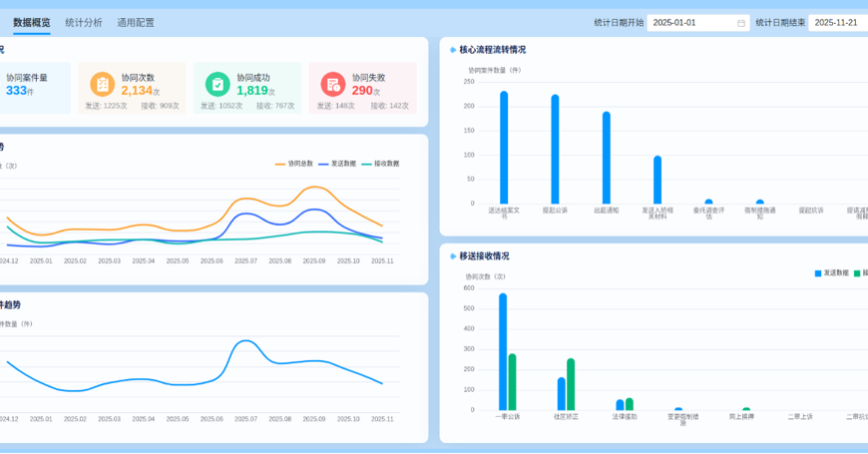Toggle 接收数据 legend in trend line chart
The height and width of the screenshot is (454, 868).
click(380, 164)
